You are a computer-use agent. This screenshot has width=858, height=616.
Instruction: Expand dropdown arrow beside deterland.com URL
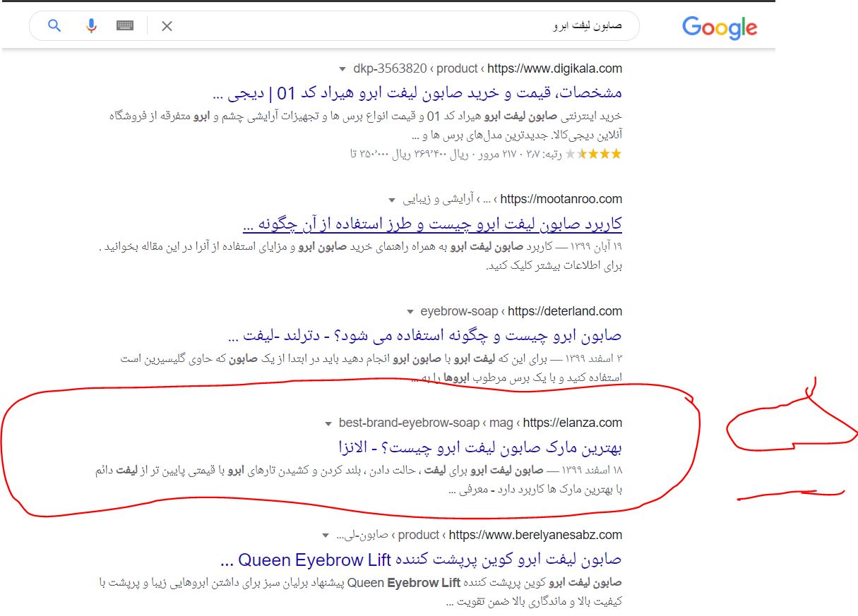click(410, 312)
